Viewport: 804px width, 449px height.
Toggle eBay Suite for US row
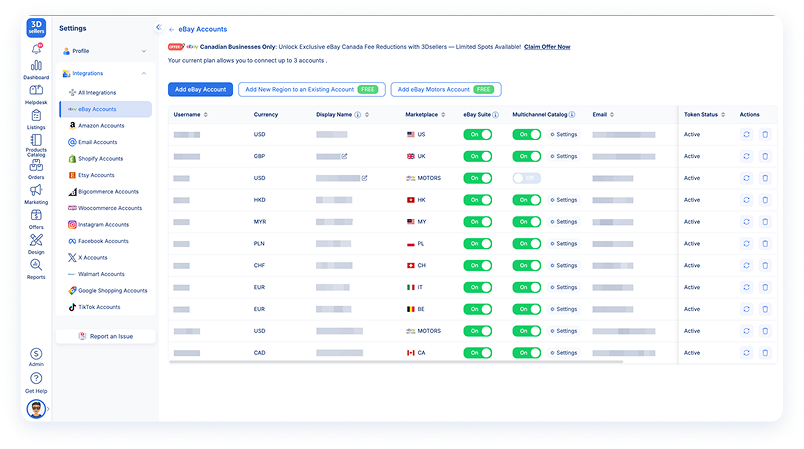tap(477, 134)
